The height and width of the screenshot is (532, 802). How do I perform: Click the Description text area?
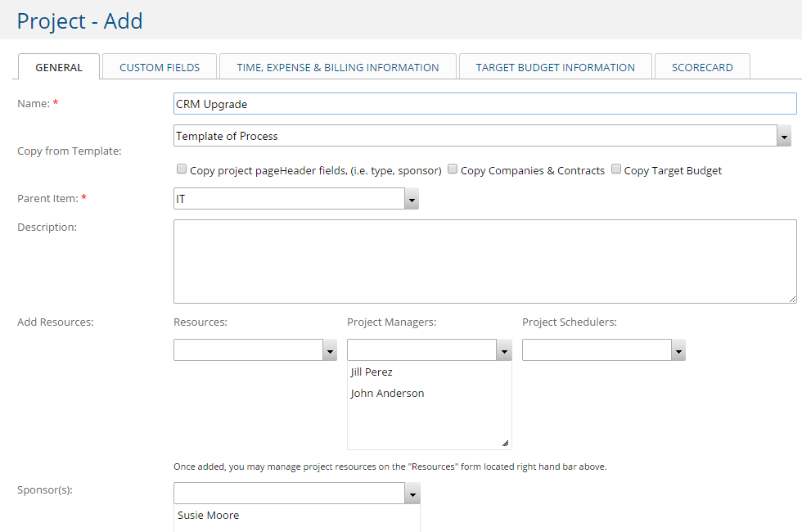point(483,260)
